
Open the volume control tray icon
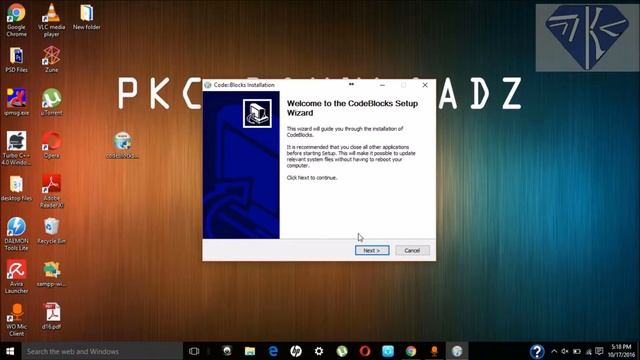click(565, 351)
